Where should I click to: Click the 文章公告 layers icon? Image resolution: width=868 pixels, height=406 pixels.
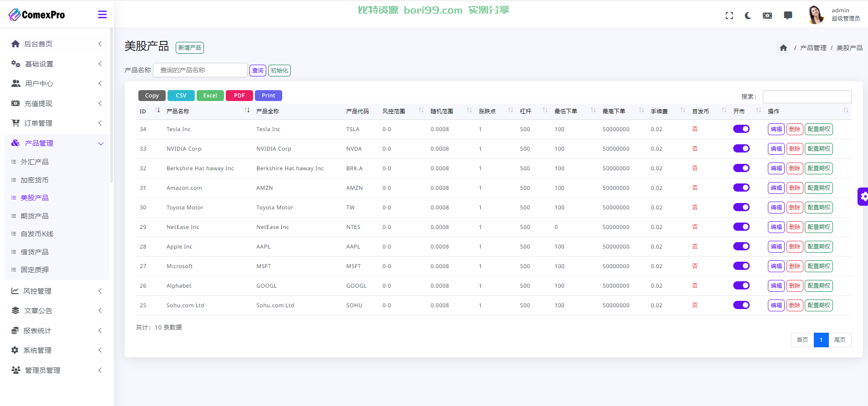pos(15,310)
